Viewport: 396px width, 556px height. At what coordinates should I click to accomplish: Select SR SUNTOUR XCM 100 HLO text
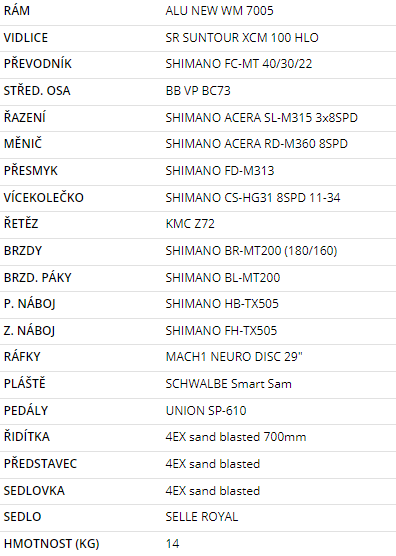(x=242, y=38)
